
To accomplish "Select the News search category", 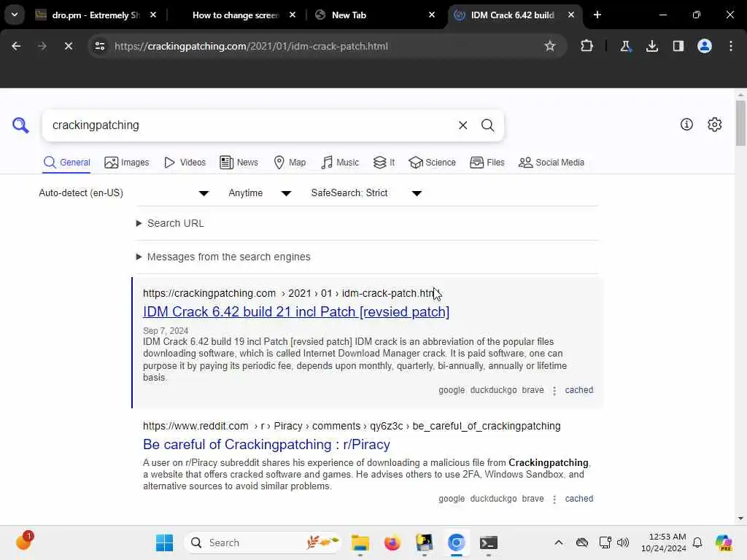I will 239,163.
